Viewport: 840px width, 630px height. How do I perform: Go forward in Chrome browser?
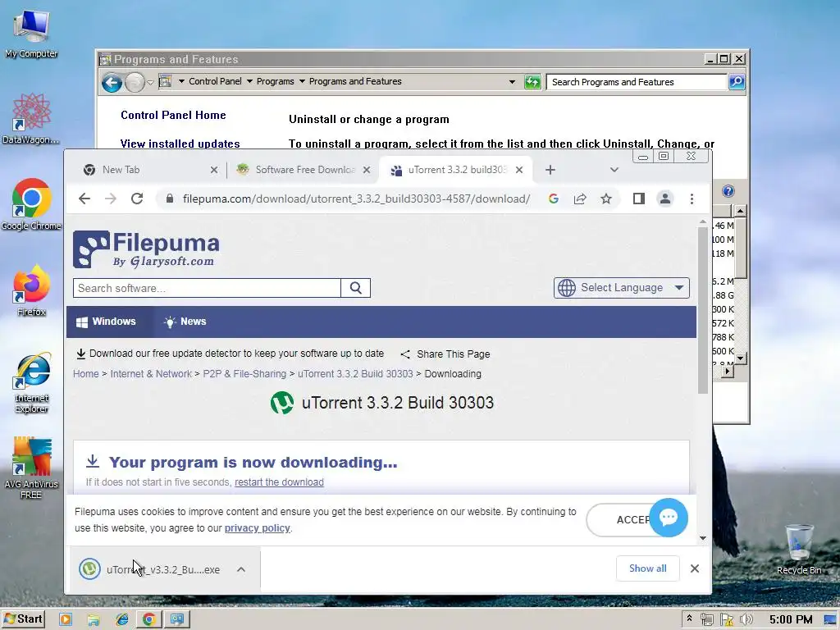tap(111, 199)
